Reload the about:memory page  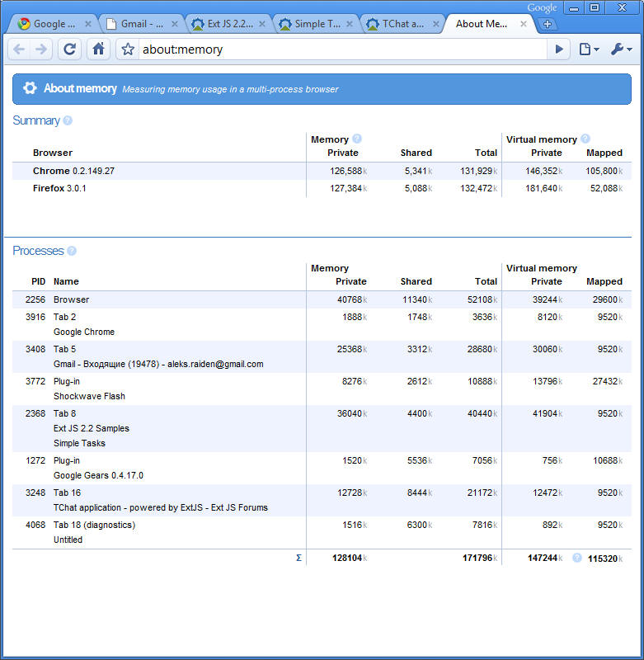point(69,49)
